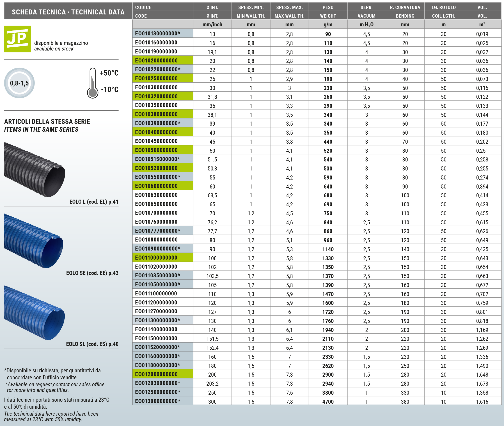The height and width of the screenshot is (426, 504).
Task: Open EOLO SL (cod. ES) p.40 reference
Action: pyautogui.click(x=92, y=344)
